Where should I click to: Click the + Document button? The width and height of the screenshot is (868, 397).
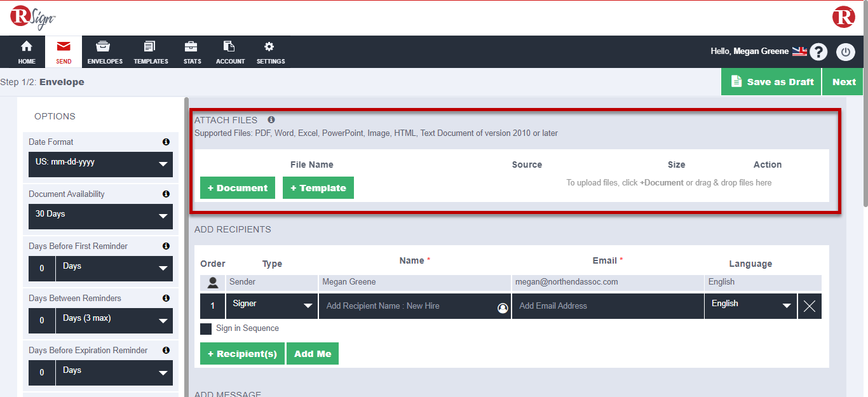click(238, 188)
